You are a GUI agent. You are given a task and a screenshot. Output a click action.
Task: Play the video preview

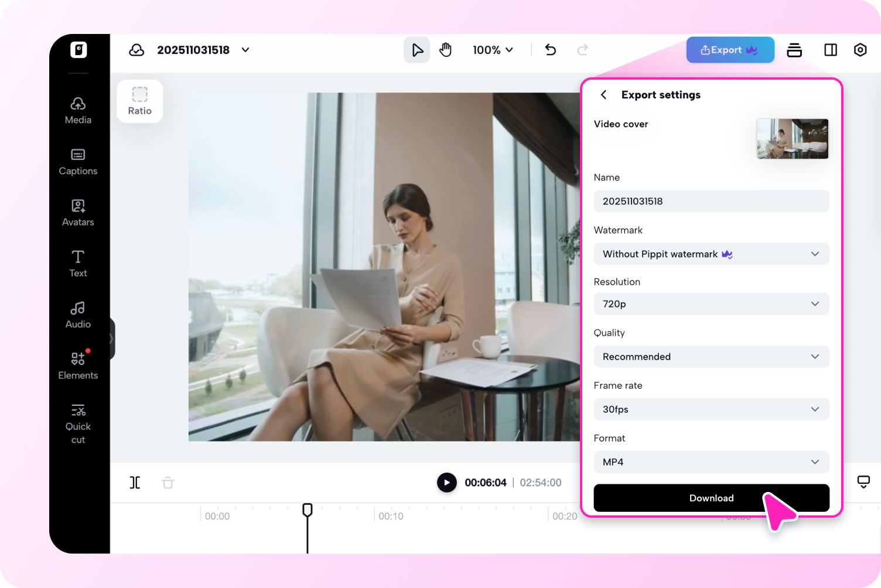point(446,483)
